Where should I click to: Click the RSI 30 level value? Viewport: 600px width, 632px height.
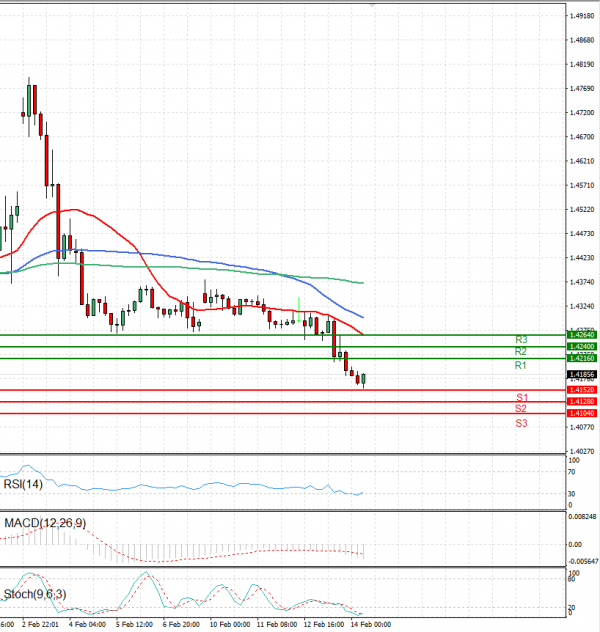tap(571, 494)
